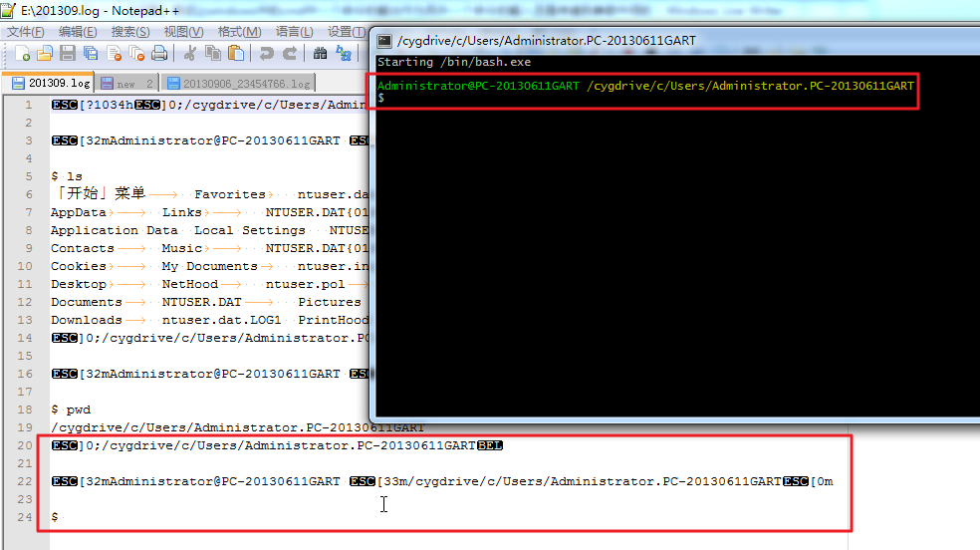Click the Paste clipboard icon
The image size is (980, 550).
click(236, 54)
